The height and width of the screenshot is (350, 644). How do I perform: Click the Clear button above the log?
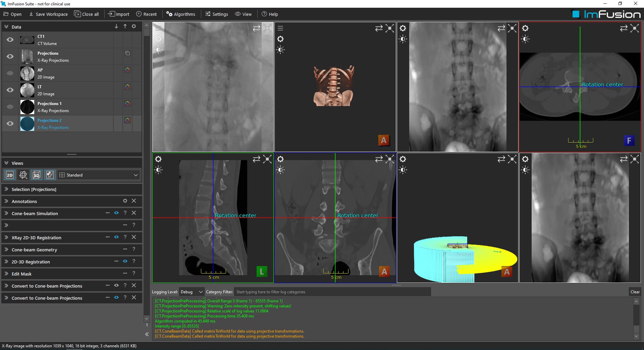pyautogui.click(x=635, y=292)
